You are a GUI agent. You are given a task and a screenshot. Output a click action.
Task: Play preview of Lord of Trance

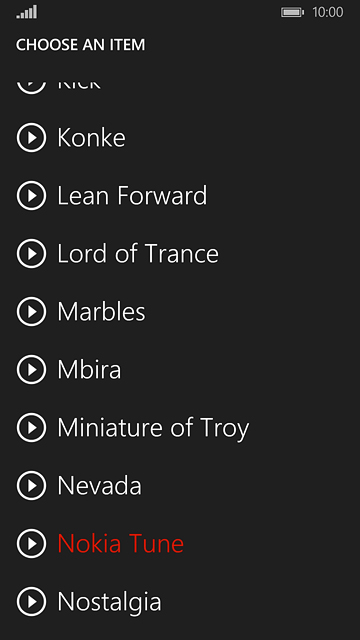pyautogui.click(x=31, y=253)
